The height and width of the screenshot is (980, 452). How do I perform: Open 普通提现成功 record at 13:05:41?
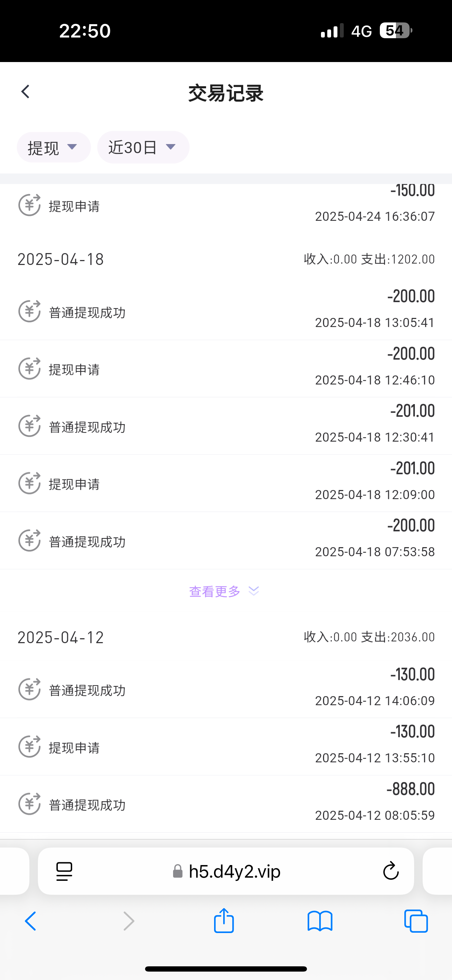[x=226, y=312]
